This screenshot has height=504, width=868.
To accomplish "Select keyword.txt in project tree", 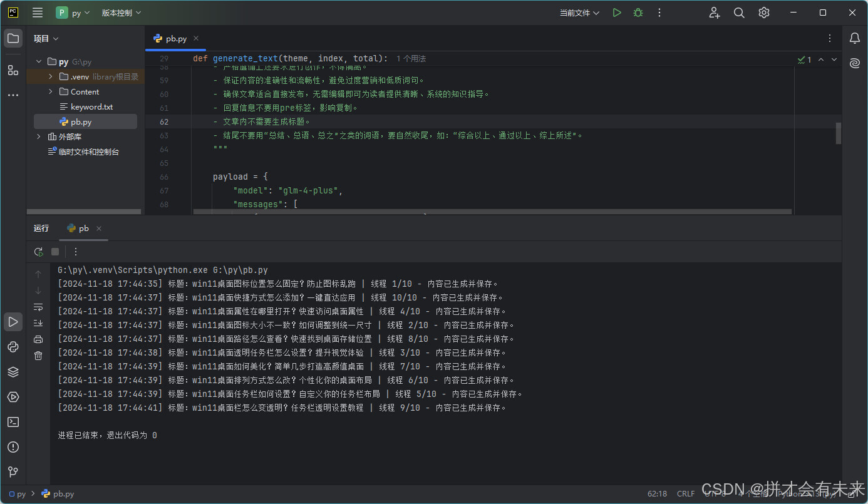I will (x=85, y=107).
